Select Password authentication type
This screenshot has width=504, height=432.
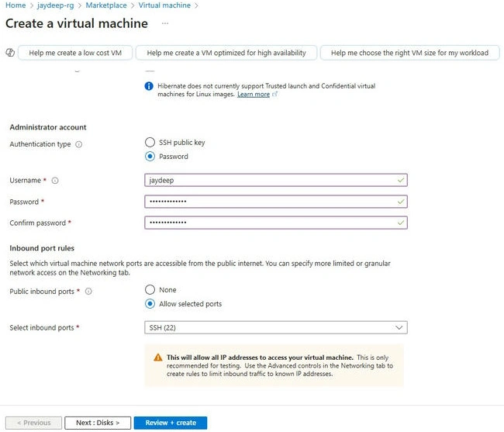click(150, 157)
